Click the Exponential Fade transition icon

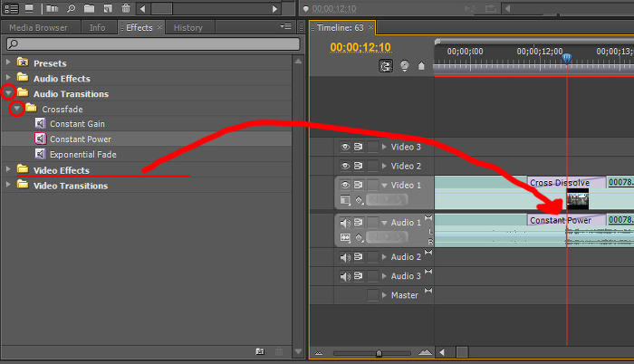(x=40, y=154)
